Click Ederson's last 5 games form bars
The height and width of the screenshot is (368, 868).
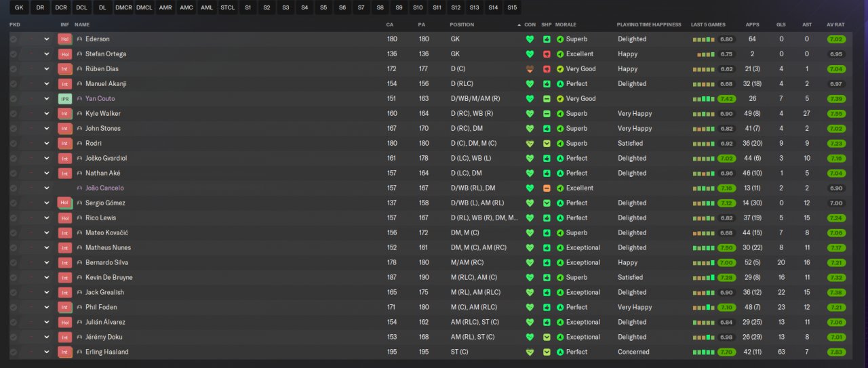click(x=704, y=39)
